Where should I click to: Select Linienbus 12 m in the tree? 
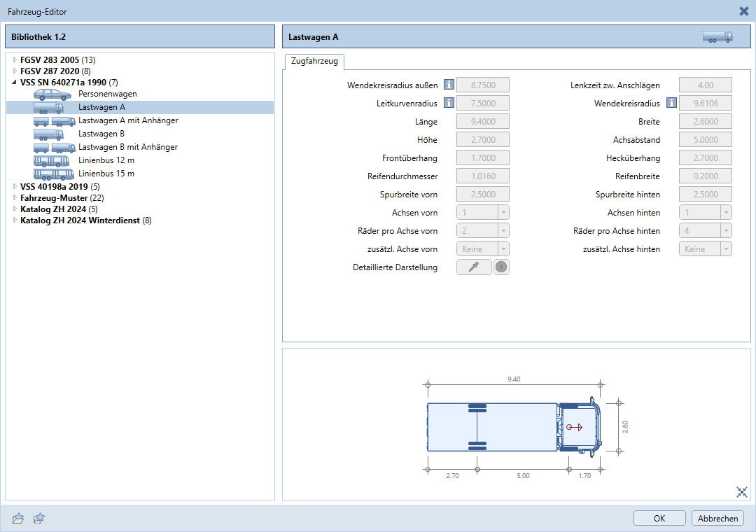(x=106, y=160)
